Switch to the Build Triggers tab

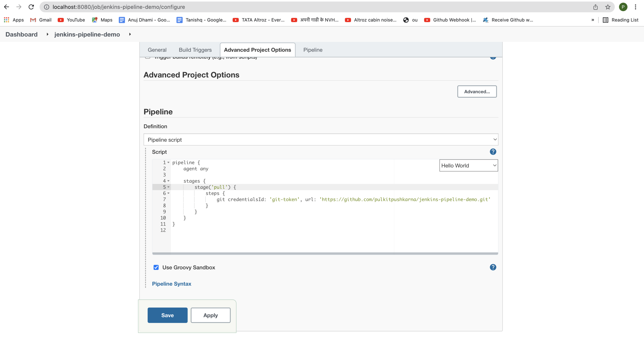click(x=195, y=50)
